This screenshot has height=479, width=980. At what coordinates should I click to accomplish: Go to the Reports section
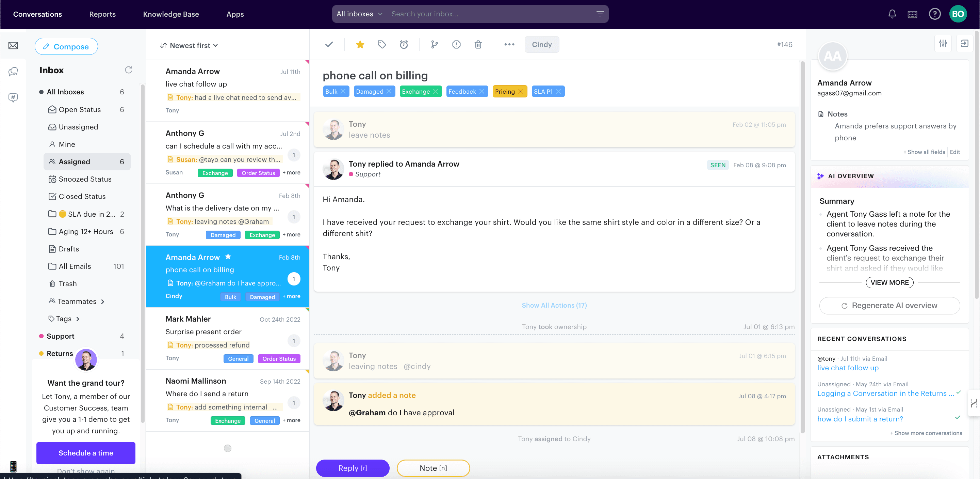click(102, 14)
